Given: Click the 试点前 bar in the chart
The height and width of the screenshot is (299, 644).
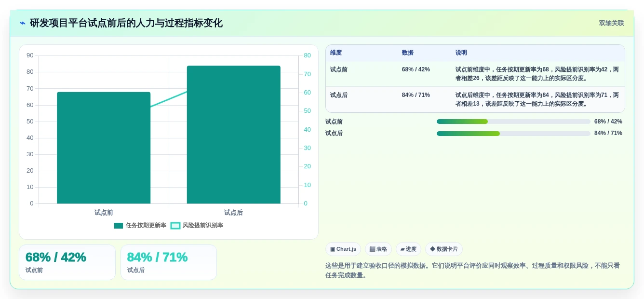Looking at the screenshot, I should click(x=104, y=148).
